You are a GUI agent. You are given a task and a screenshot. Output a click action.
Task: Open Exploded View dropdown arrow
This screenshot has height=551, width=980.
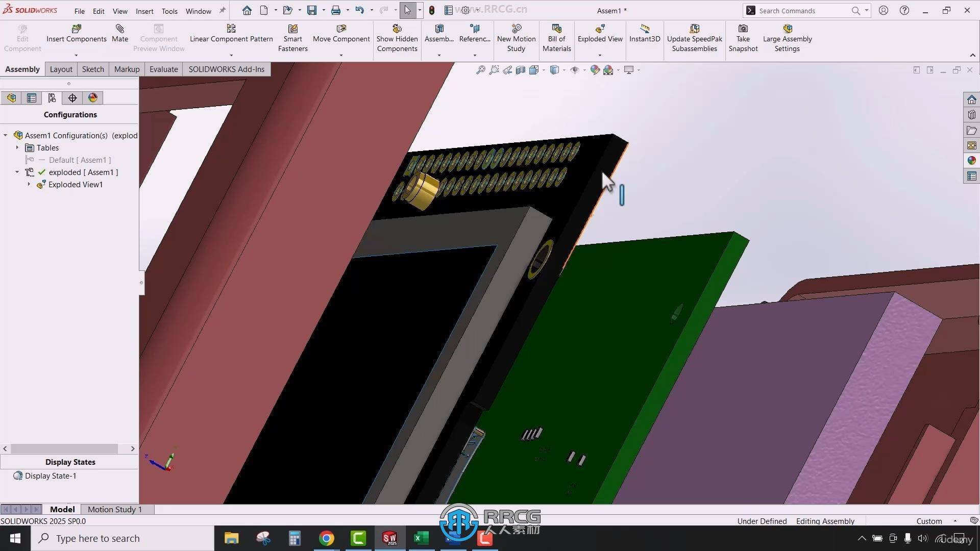coord(600,55)
